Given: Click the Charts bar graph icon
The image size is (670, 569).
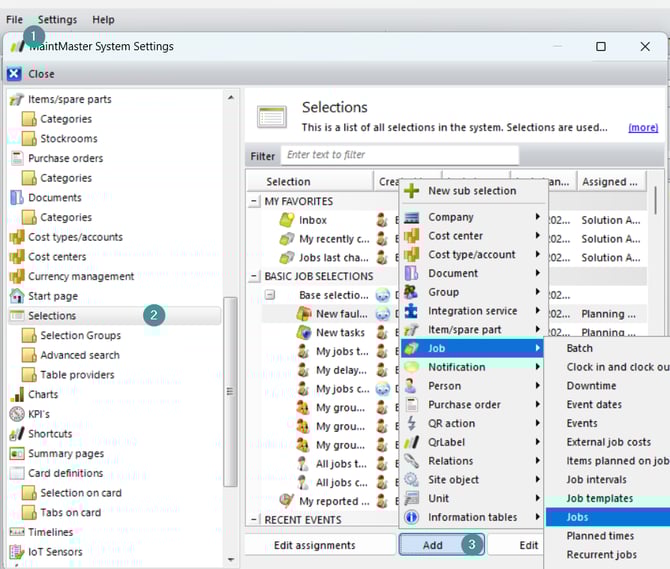Looking at the screenshot, I should pos(17,394).
